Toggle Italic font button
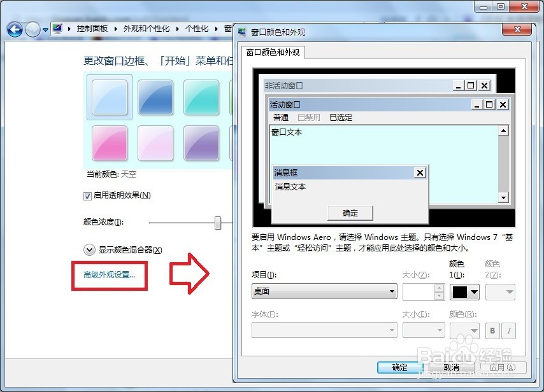The width and height of the screenshot is (544, 392). click(x=509, y=331)
